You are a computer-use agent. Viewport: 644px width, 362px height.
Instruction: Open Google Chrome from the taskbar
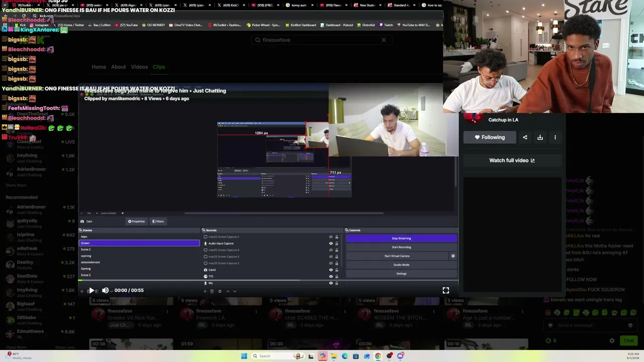click(x=378, y=356)
